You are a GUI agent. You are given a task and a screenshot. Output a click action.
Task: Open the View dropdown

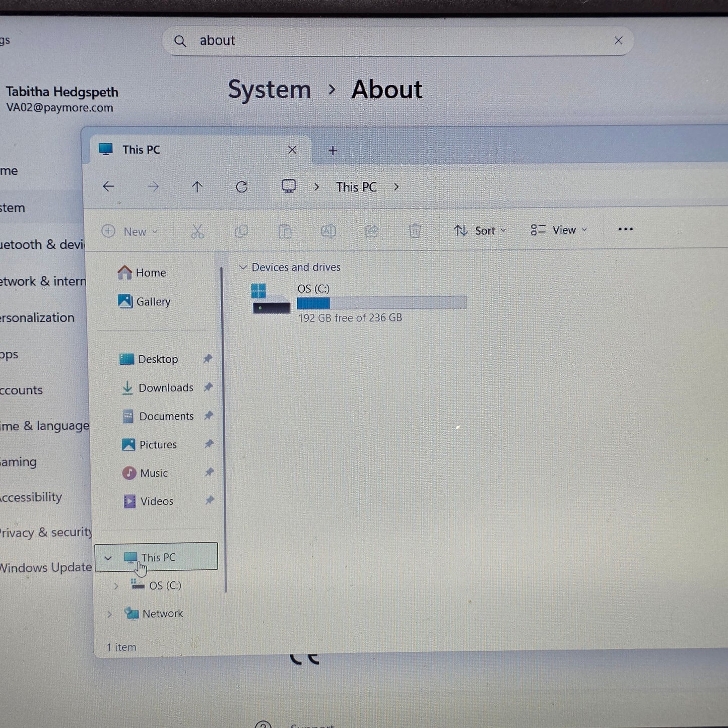click(x=559, y=230)
